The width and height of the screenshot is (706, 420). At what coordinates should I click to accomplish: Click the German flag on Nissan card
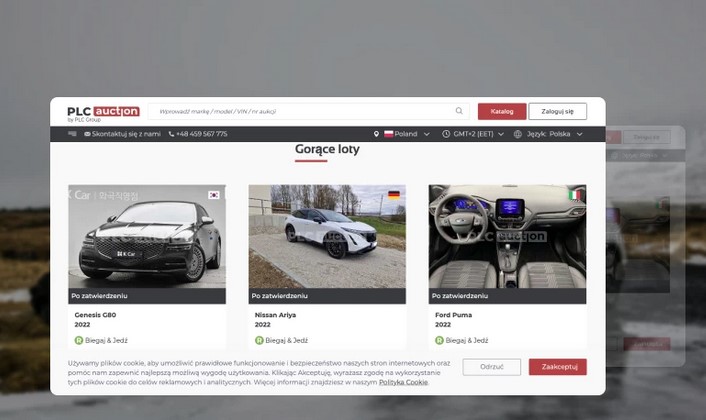click(394, 195)
